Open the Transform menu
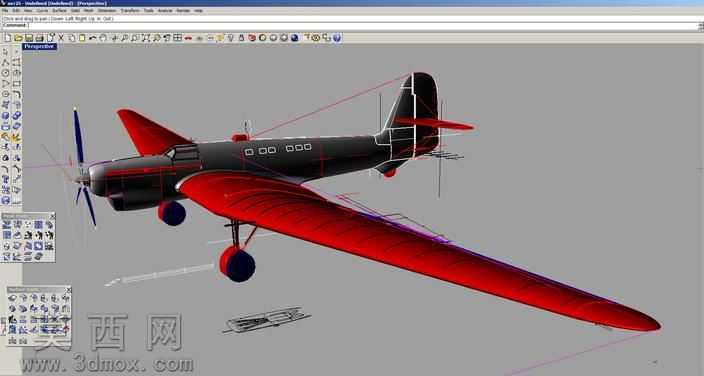This screenshot has height=376, width=704. (130, 10)
